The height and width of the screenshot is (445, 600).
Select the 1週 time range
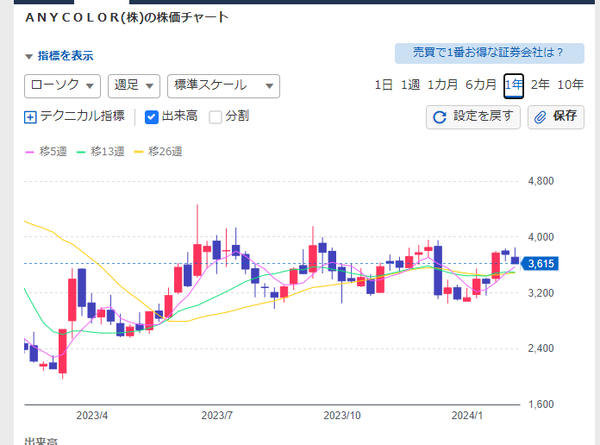410,85
